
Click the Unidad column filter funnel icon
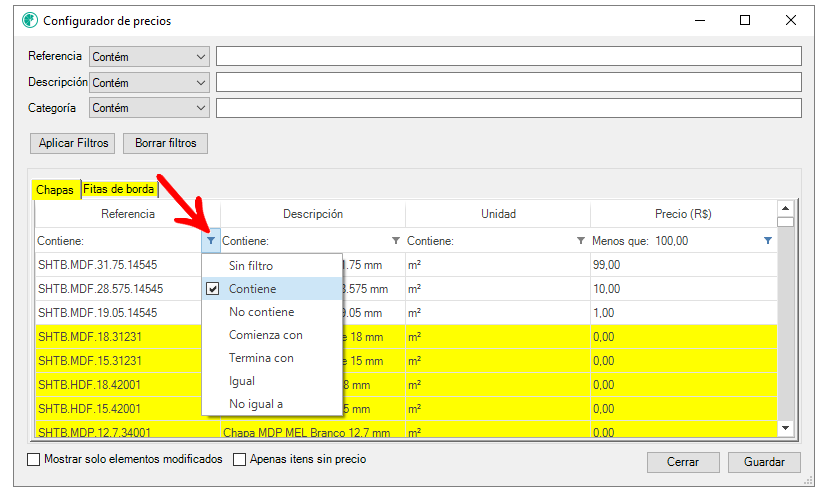581,241
